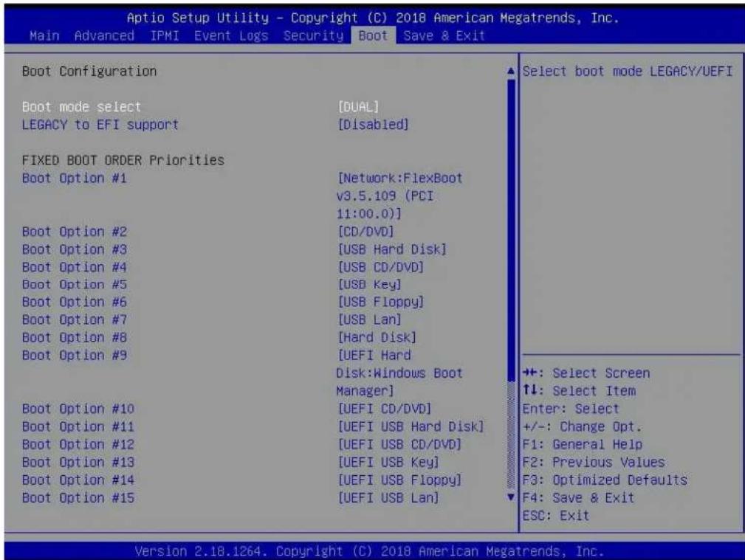Open the [USB Floppy] value
The height and width of the screenshot is (560, 745).
pyautogui.click(x=380, y=302)
